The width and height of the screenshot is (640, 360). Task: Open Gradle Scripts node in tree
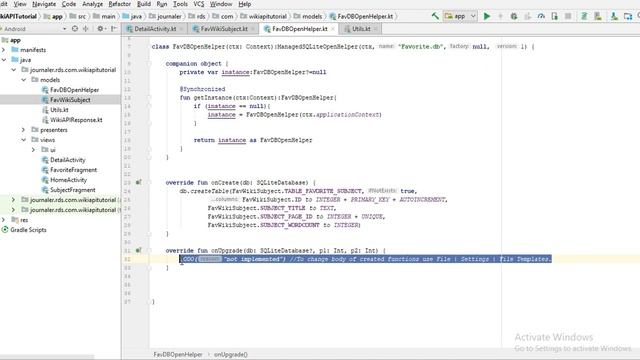[24, 230]
